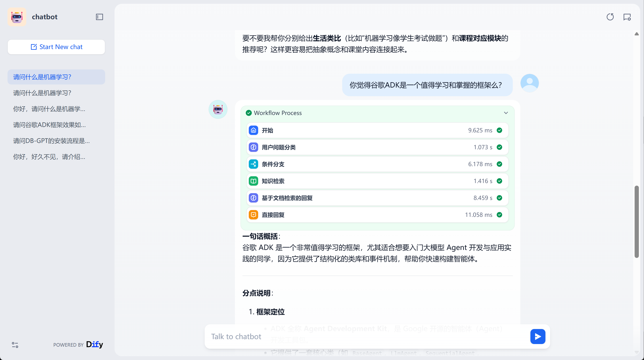Click the 用户问题分类 node icon

(x=253, y=147)
